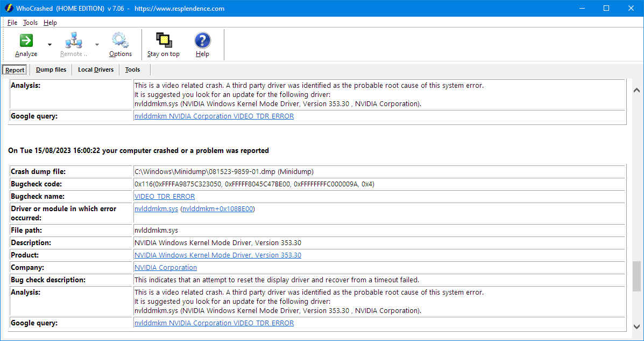Click the scrollbar up arrow
The height and width of the screenshot is (341, 644).
[637, 90]
